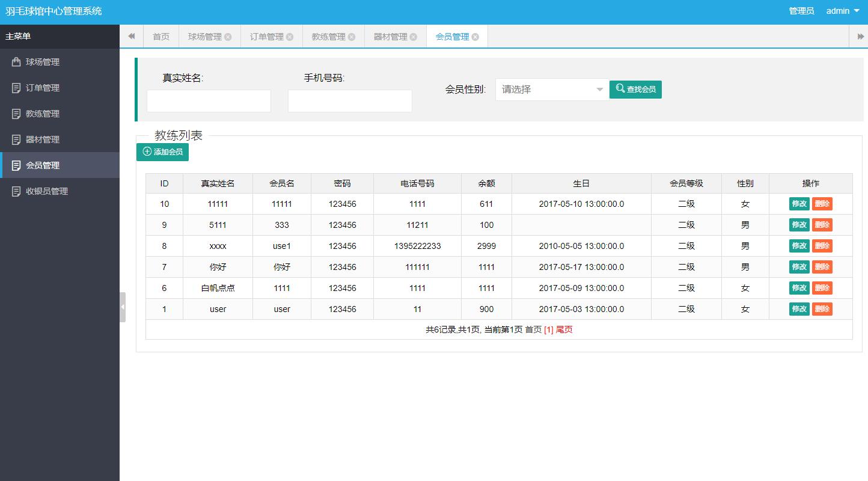Click 删除 on the user row
868x481 pixels.
tap(822, 308)
